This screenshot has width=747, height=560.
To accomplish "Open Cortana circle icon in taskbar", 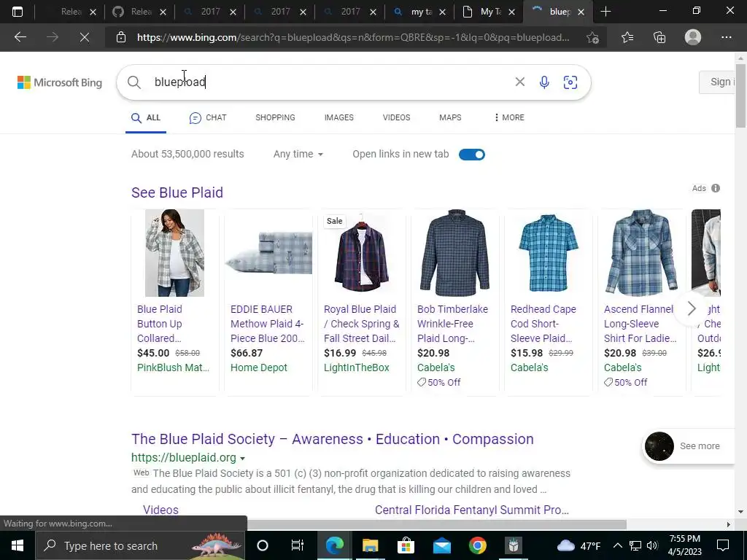I will pos(263,545).
